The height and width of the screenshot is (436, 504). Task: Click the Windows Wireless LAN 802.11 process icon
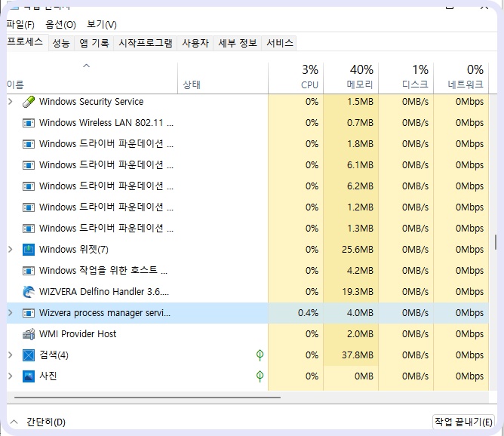(29, 123)
